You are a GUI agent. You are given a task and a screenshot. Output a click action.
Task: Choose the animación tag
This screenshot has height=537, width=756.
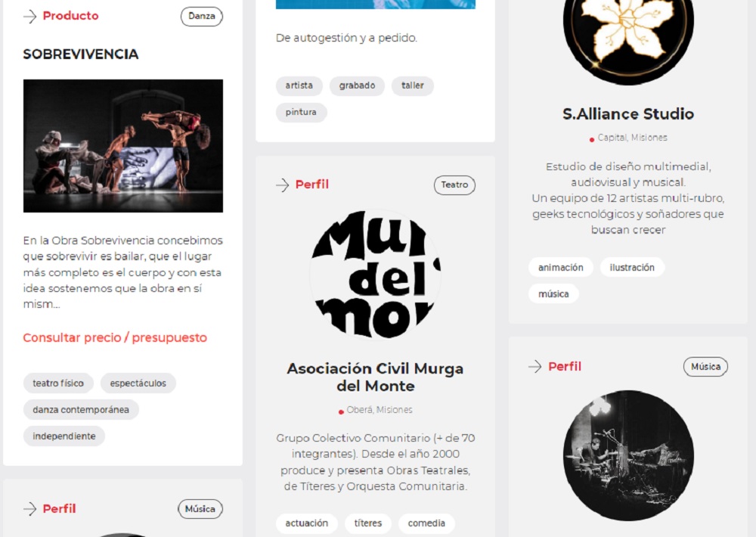(x=561, y=267)
